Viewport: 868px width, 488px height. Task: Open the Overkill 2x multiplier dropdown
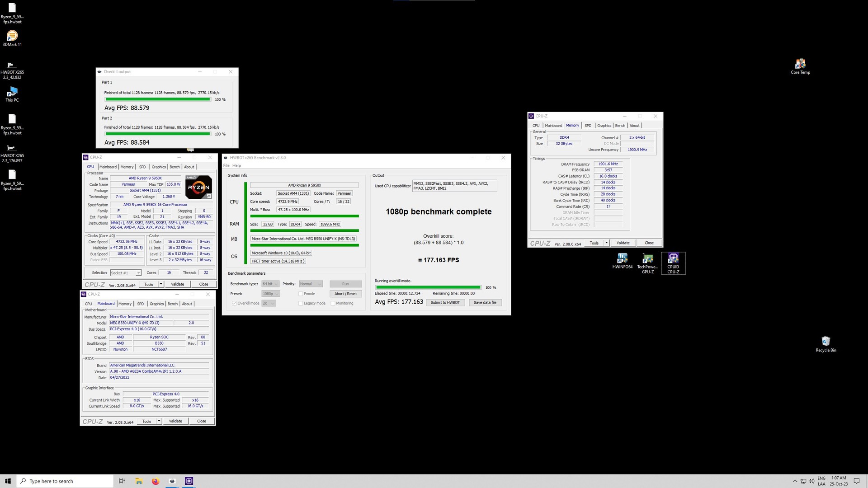pos(269,303)
